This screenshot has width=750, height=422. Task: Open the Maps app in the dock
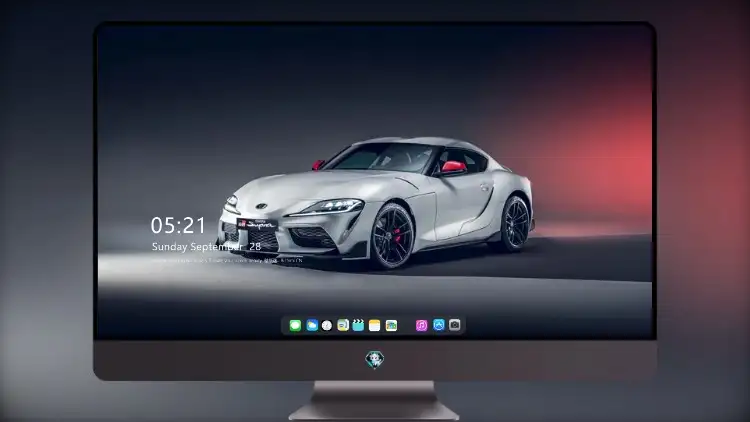coord(391,325)
